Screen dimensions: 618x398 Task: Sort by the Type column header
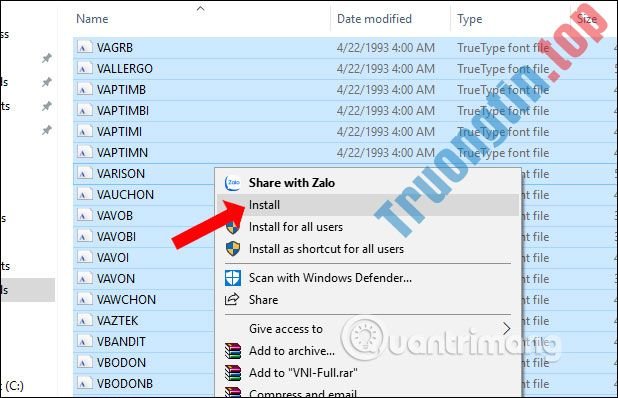(469, 19)
